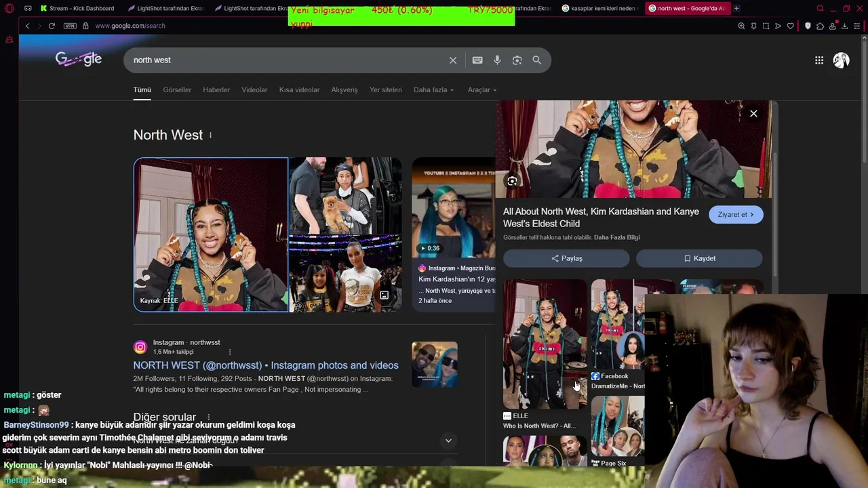Open the thumbnail with the small dog
Viewport: 868px width, 488px height.
click(x=345, y=195)
